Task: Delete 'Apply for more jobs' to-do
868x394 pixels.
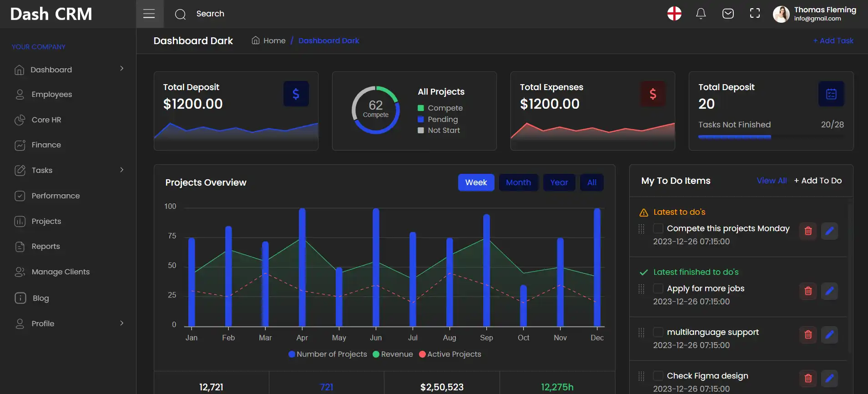Action: (808, 291)
